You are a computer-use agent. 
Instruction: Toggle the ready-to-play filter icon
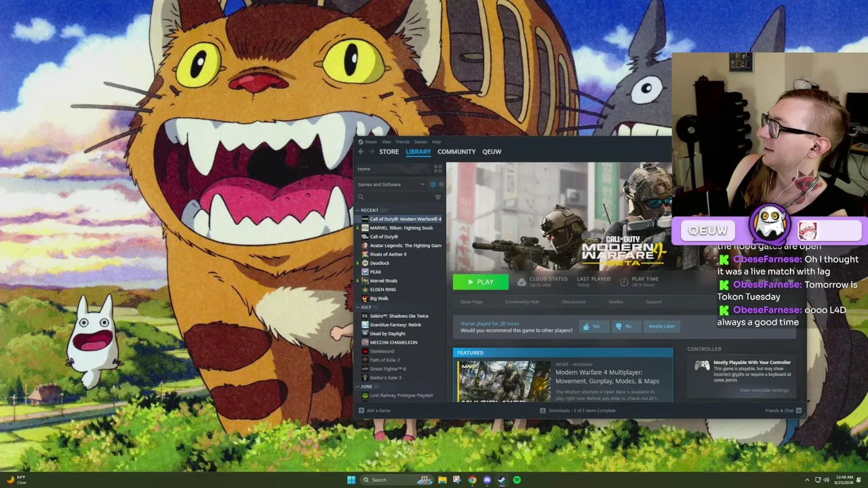tap(441, 184)
